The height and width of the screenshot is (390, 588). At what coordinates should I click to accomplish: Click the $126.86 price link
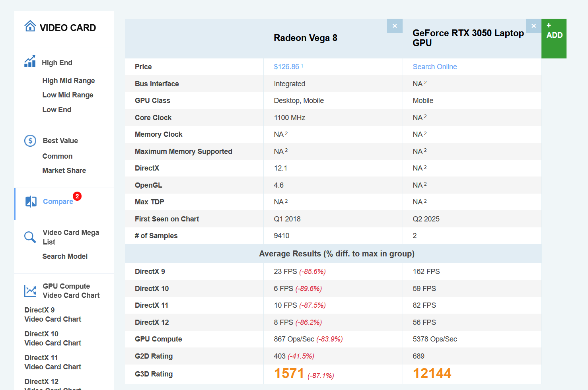tap(286, 67)
